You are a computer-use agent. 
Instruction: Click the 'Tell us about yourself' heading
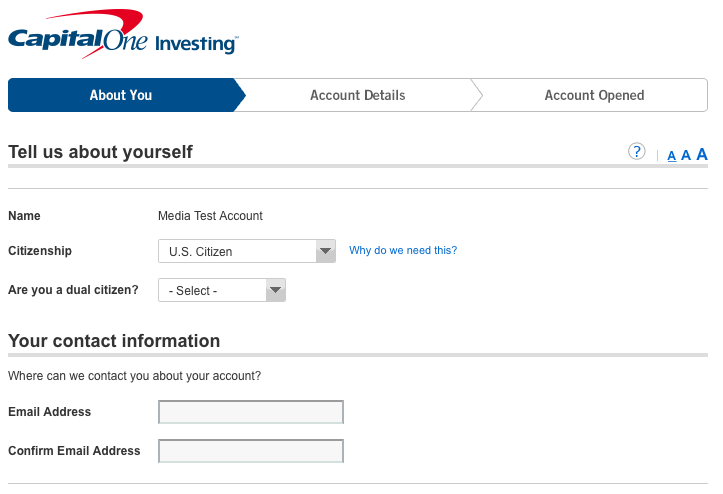coord(100,152)
